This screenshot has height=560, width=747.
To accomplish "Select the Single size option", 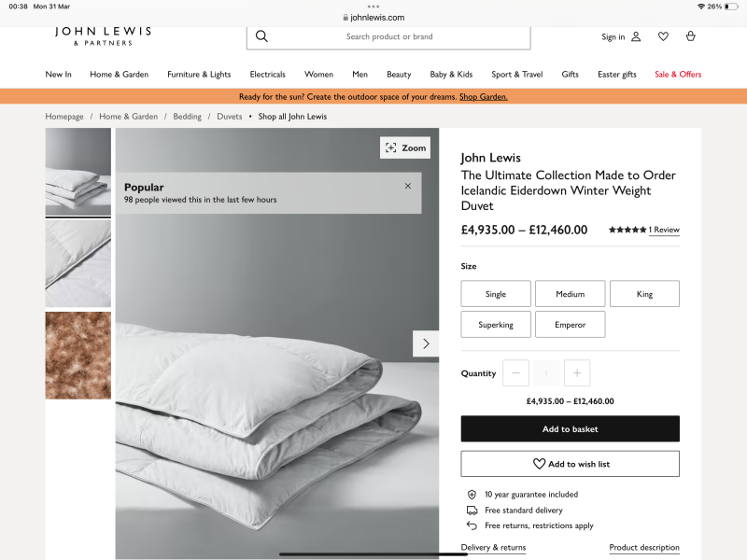I will [x=496, y=294].
